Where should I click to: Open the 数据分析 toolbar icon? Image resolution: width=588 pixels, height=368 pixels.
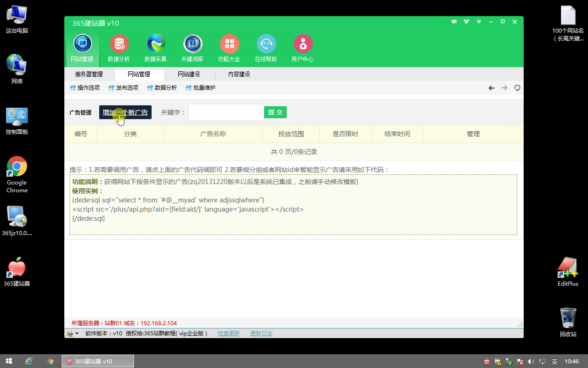pos(119,48)
